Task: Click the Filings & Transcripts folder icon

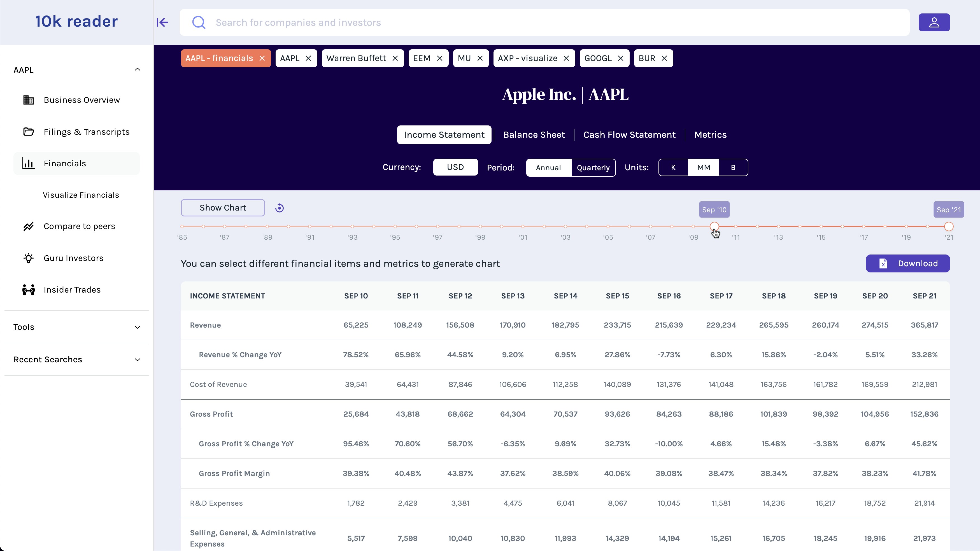Action: 29,132
